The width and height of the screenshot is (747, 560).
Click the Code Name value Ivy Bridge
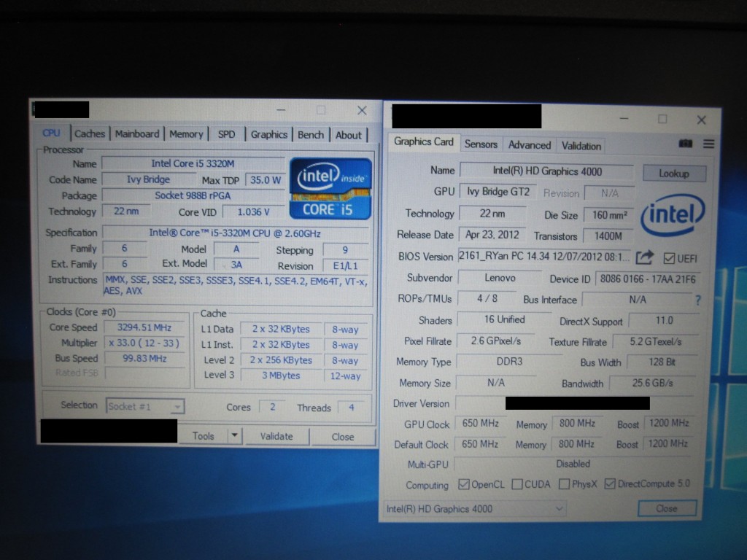coord(148,179)
